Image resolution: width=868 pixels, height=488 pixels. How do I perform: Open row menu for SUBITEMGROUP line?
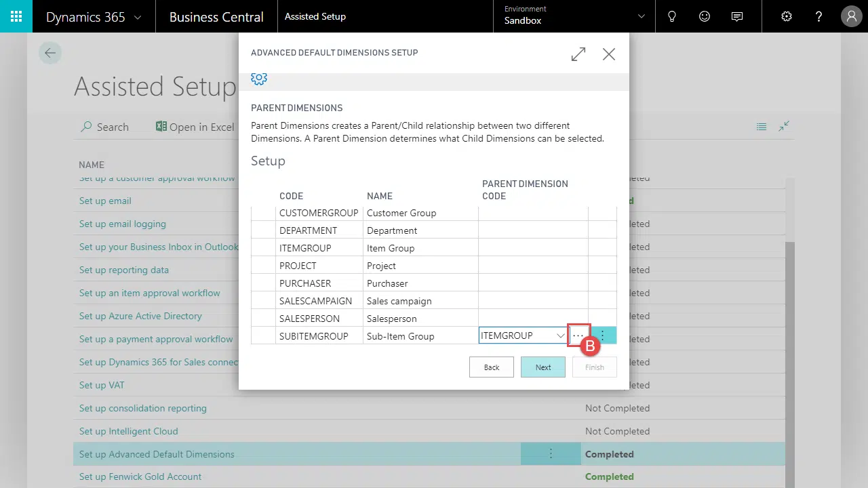603,335
